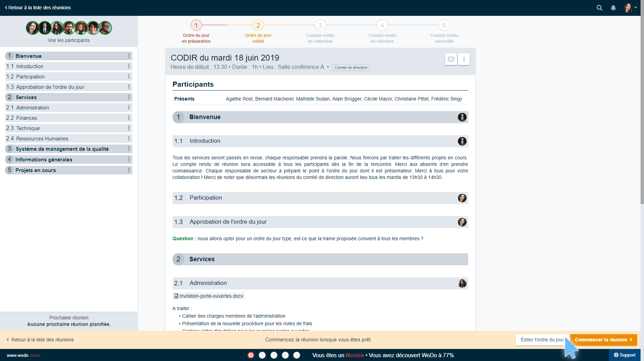Open options menu for 2.1 Administration
This screenshot has height=361, width=644.
coord(129,107)
